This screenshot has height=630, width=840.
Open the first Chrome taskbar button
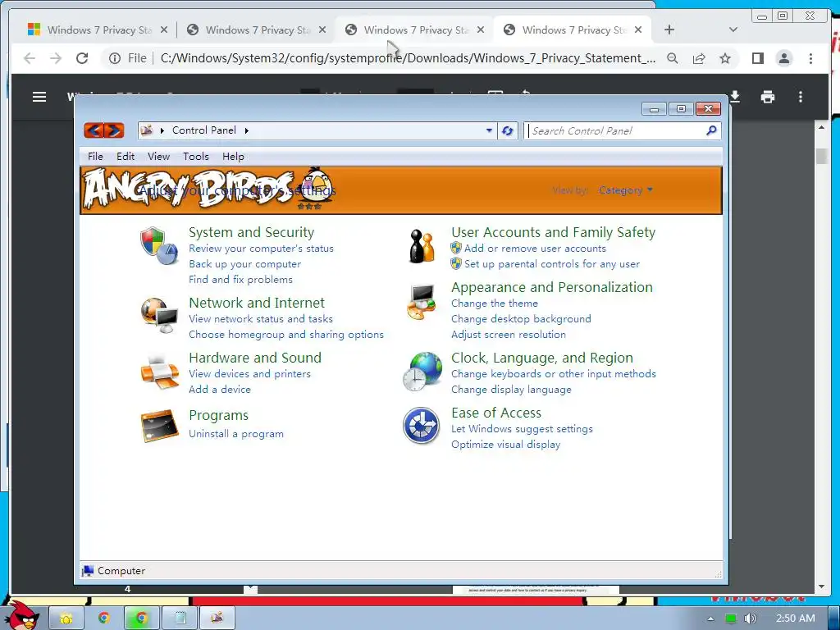(x=104, y=619)
